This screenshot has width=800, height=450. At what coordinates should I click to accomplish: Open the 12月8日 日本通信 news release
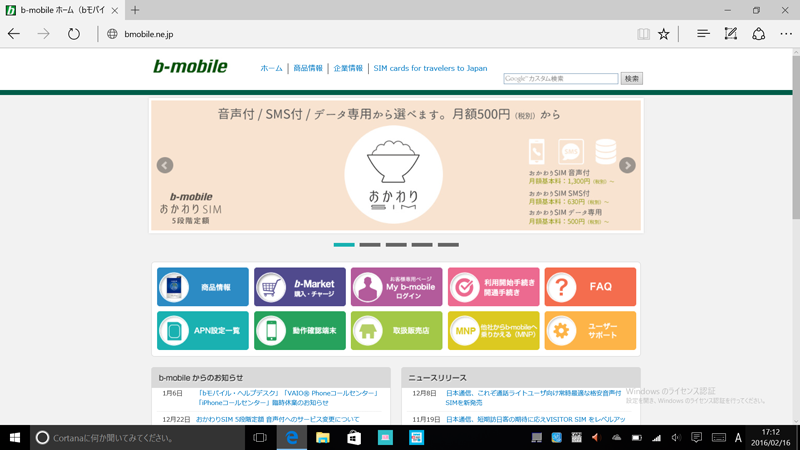click(x=533, y=398)
